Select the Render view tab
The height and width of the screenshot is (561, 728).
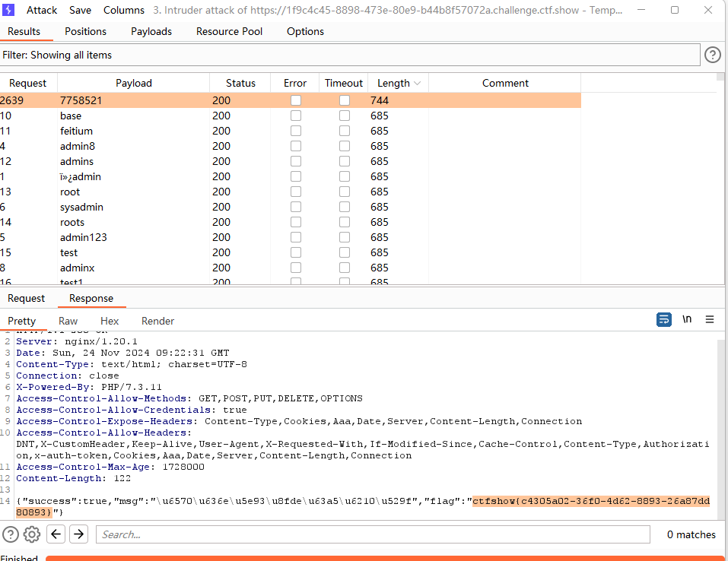pos(158,321)
